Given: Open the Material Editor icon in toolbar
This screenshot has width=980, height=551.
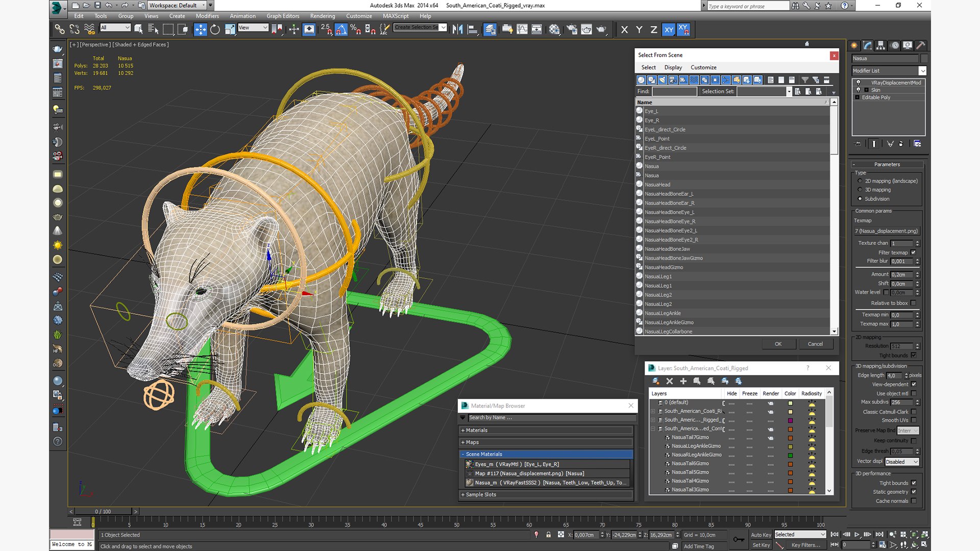Looking at the screenshot, I should (554, 30).
